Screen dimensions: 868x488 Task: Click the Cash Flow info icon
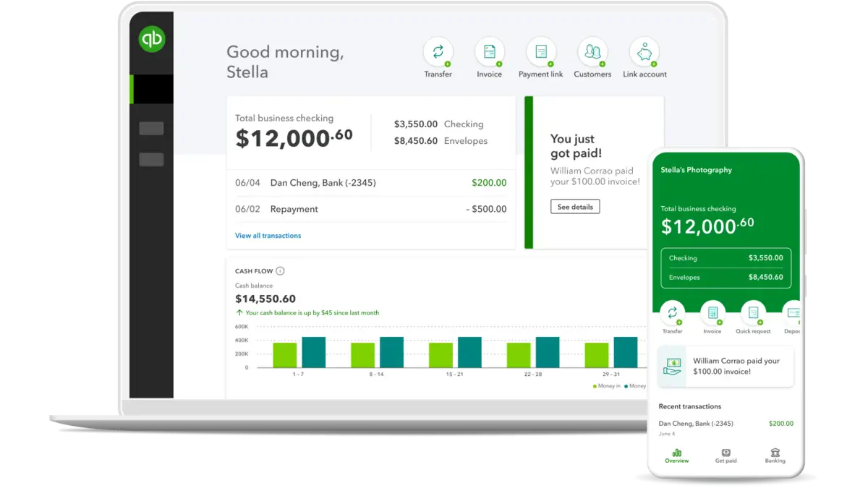(x=280, y=271)
